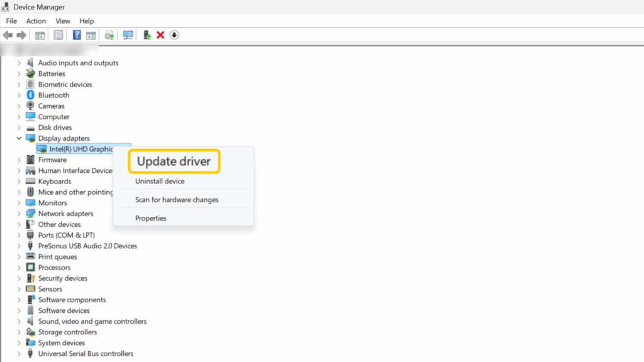Choose Uninstall device from context menu
Image resolution: width=644 pixels, height=362 pixels.
pyautogui.click(x=160, y=181)
